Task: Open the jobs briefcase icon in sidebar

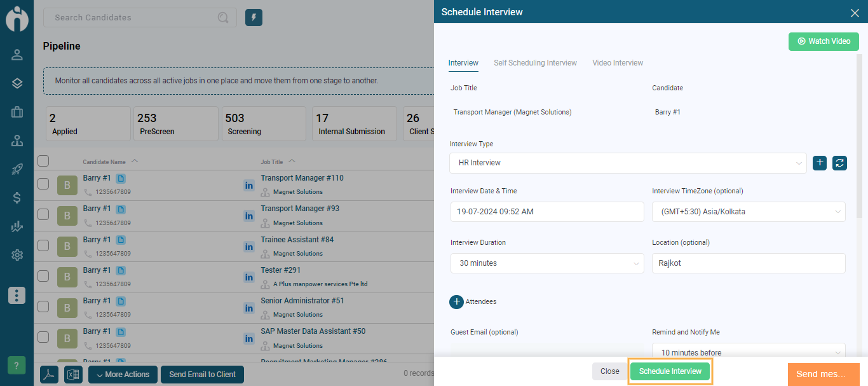Action: (x=17, y=112)
